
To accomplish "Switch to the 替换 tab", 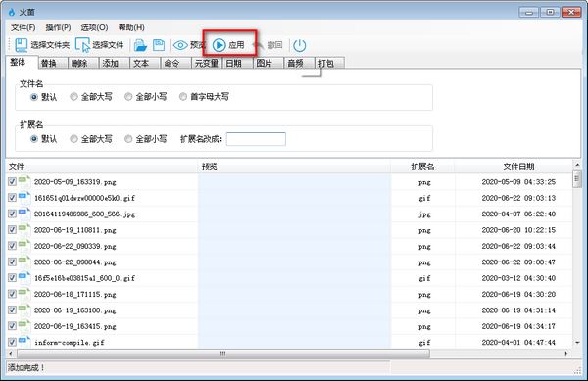I will [53, 63].
